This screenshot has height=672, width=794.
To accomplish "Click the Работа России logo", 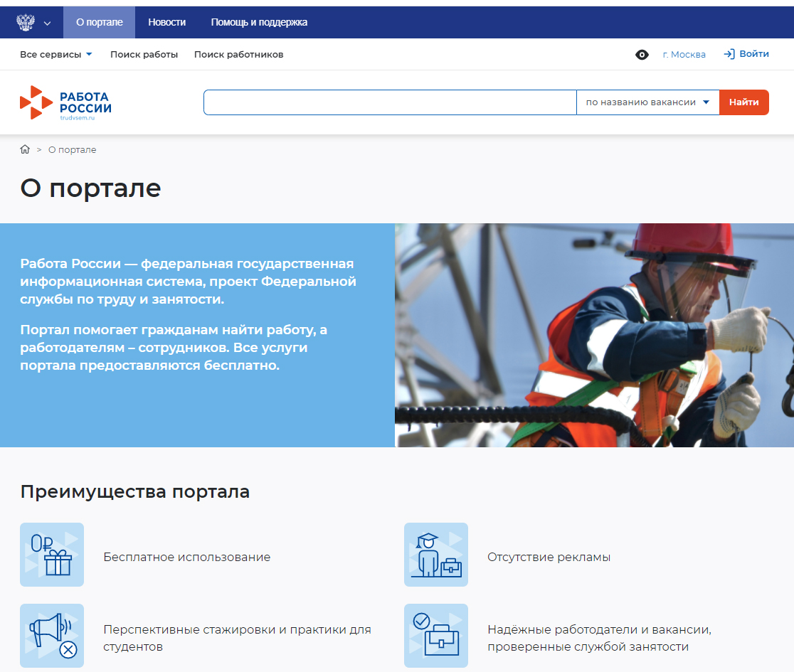I will click(x=66, y=102).
